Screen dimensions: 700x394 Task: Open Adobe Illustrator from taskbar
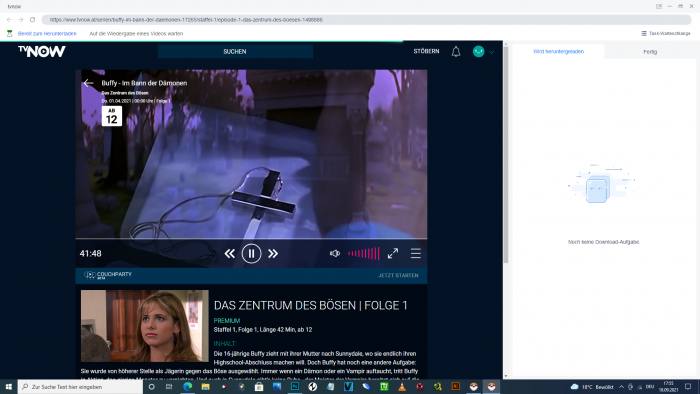click(x=455, y=386)
